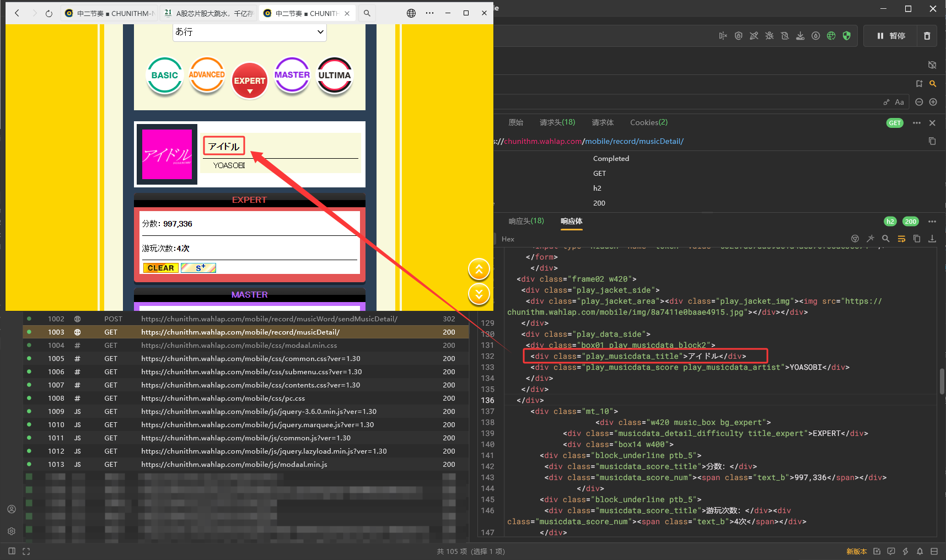Click the 暂停 pause button
Viewport: 946px width, 560px height.
coord(891,36)
